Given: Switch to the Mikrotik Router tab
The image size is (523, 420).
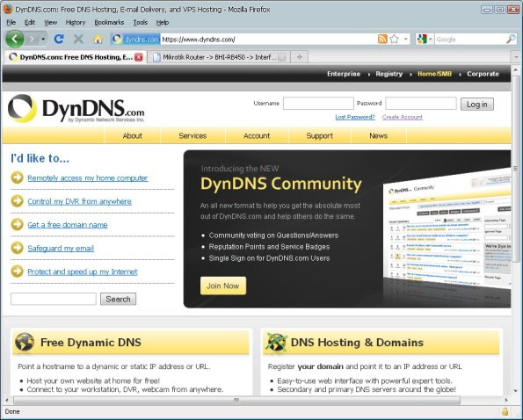Looking at the screenshot, I should [x=219, y=57].
